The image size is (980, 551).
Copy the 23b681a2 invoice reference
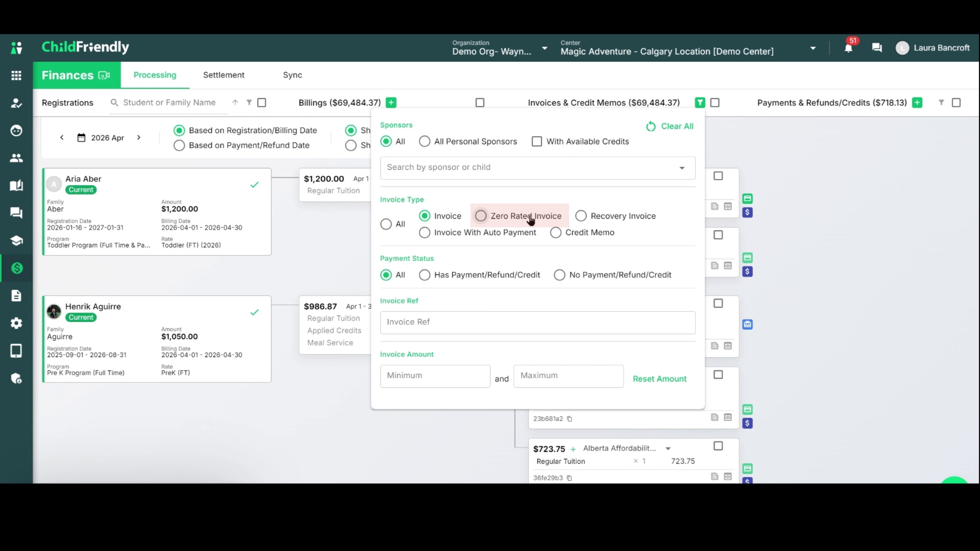point(569,419)
